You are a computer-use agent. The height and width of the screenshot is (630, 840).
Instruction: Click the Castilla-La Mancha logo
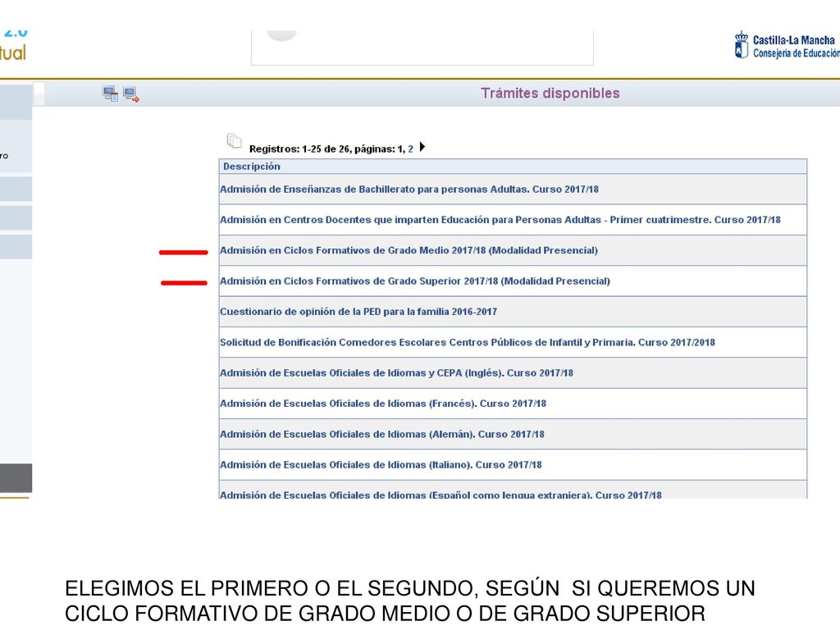click(x=787, y=45)
